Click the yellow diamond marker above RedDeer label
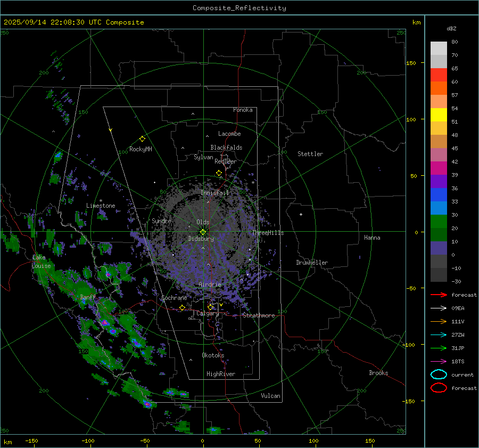479x448 pixels. 219,173
